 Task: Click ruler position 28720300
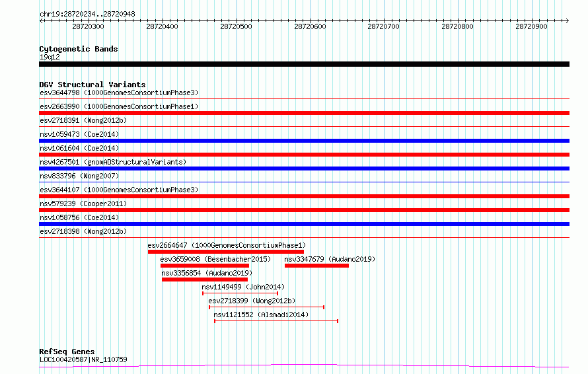point(88,26)
